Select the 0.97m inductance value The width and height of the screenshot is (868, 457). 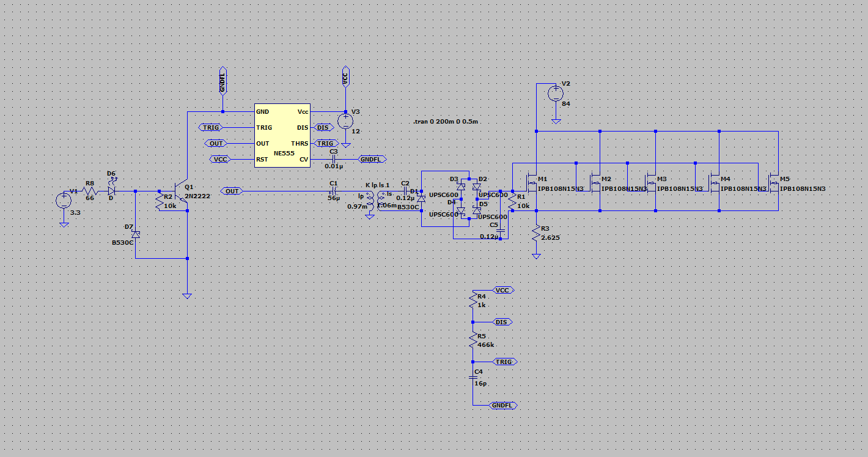pos(356,206)
